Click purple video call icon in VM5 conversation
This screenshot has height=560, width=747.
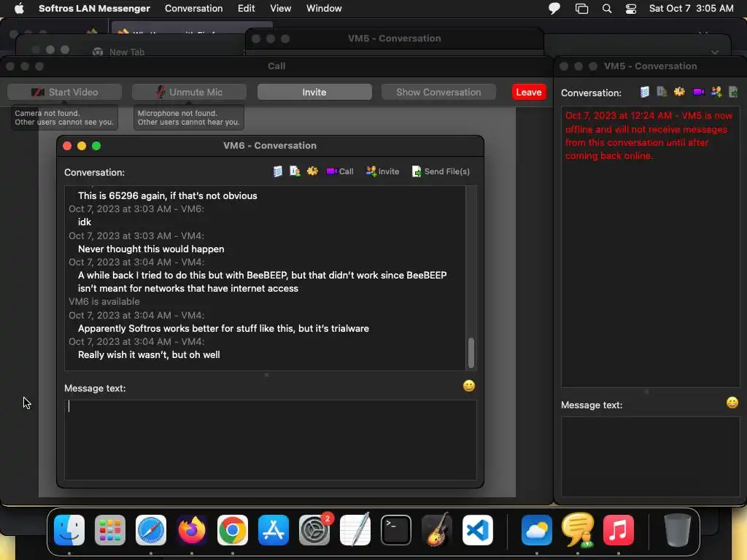coord(698,92)
